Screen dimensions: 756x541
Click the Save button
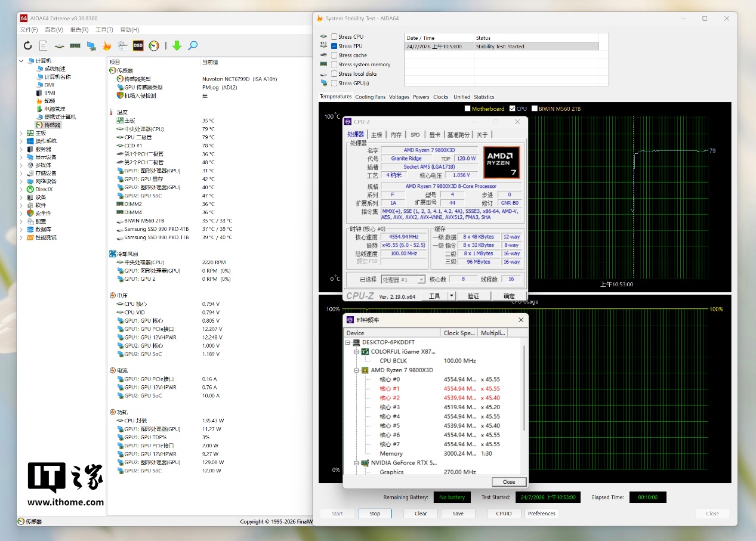point(458,514)
